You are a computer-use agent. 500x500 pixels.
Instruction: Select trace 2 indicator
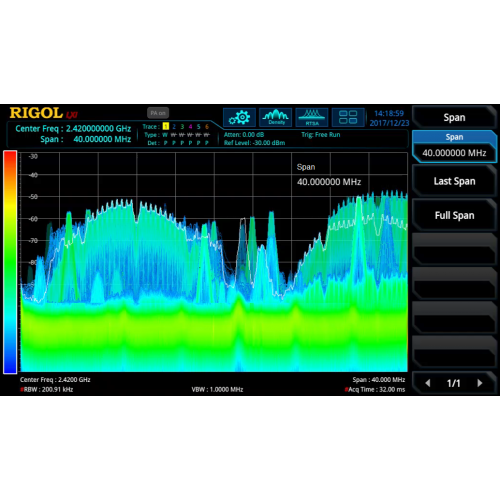click(174, 127)
